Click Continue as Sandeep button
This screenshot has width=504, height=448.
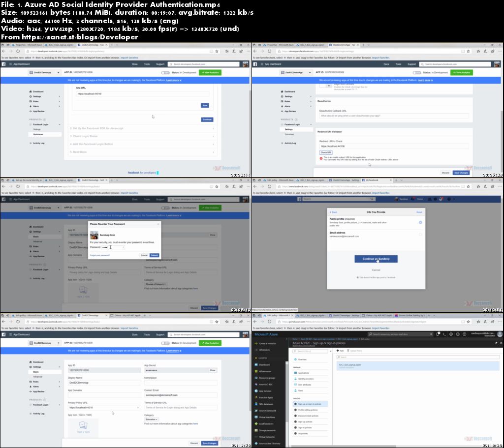[x=376, y=259]
